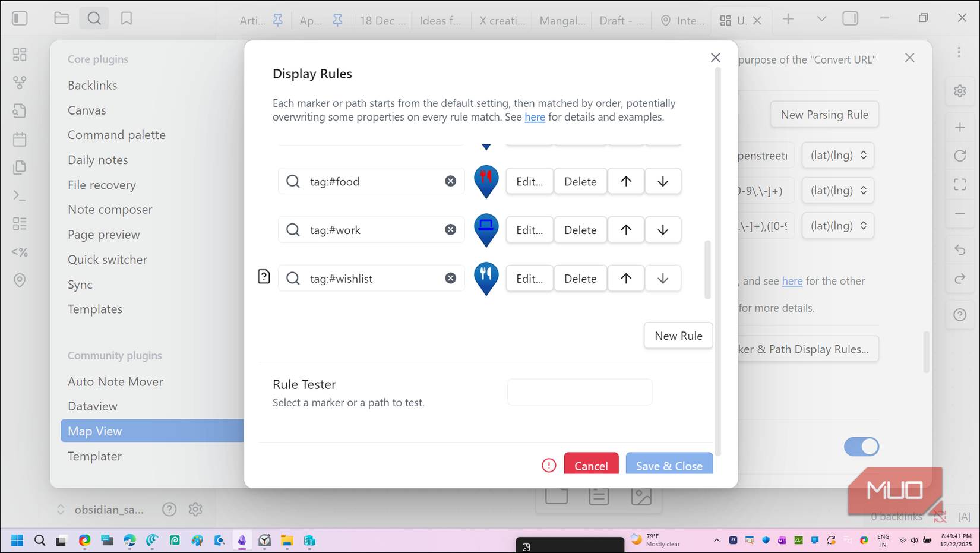Open canvas settings gear on the right edge
This screenshot has height=553, width=980.
pos(960,91)
